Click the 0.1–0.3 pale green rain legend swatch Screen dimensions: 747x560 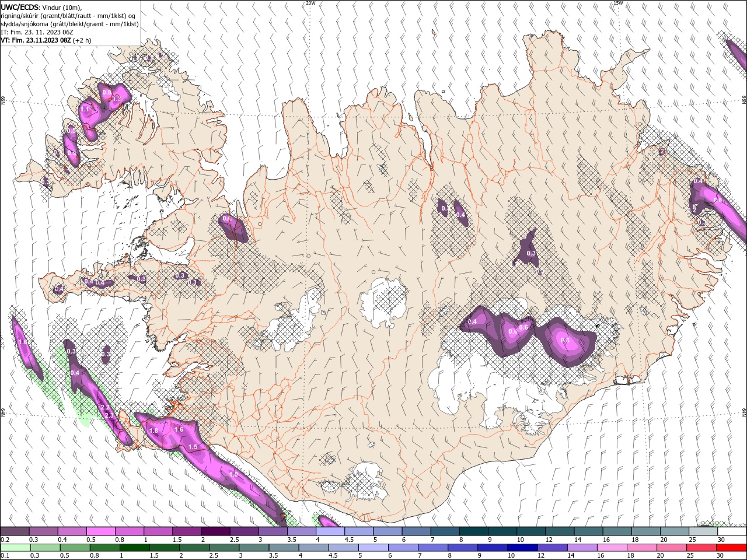click(15, 548)
